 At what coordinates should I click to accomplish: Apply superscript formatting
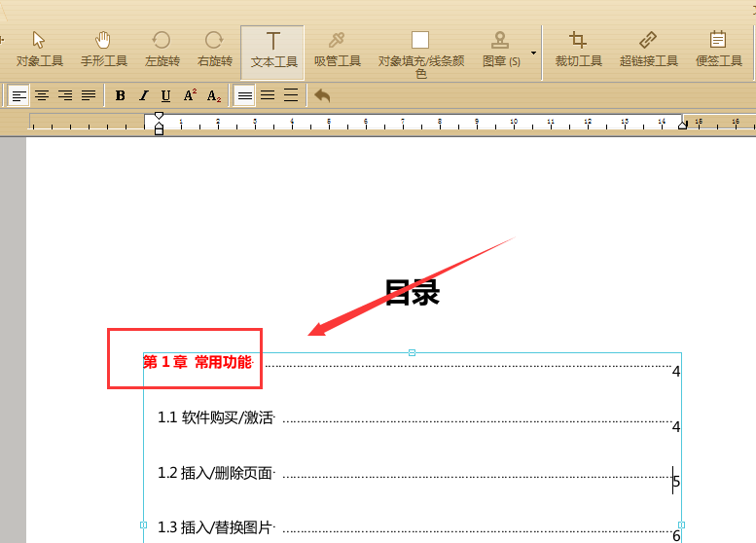click(x=190, y=95)
